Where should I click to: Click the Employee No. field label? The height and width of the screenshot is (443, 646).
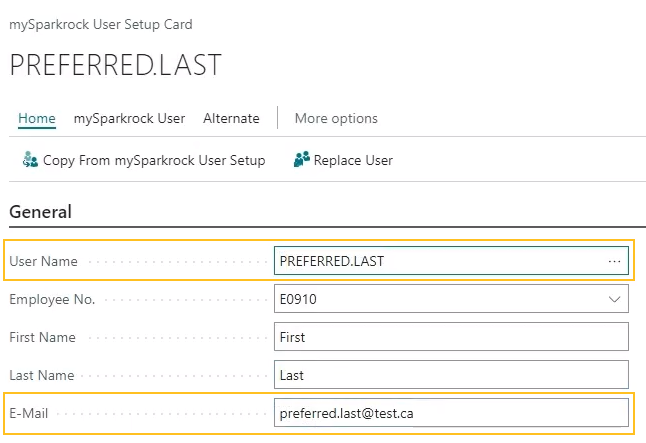(x=52, y=300)
